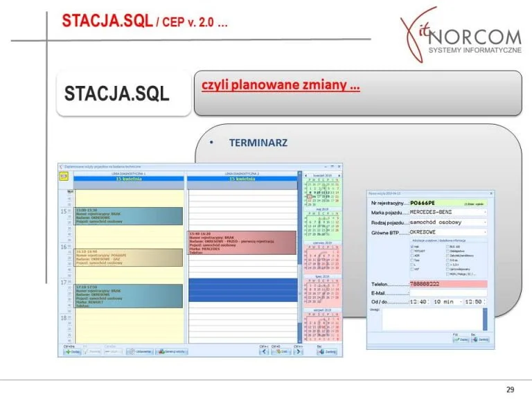The width and height of the screenshot is (532, 399).
Task: Click the LINIA DIAGNOSTYCZNA 1 column header
Action: click(x=129, y=174)
